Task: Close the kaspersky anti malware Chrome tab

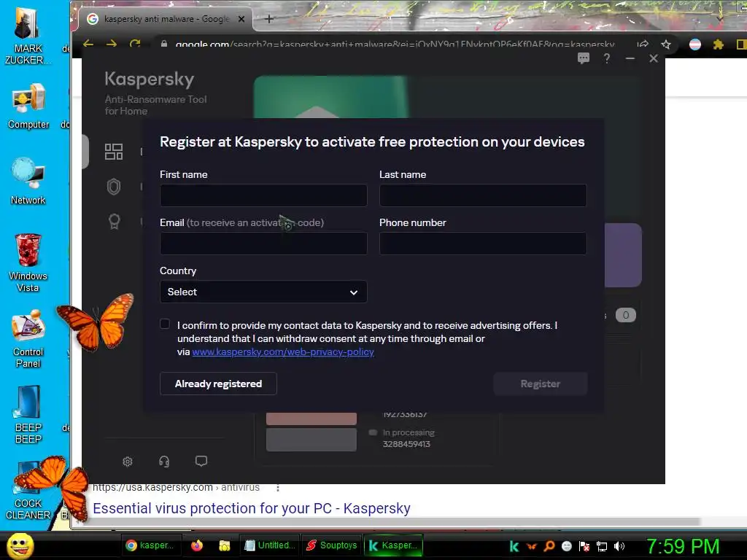Action: [x=241, y=19]
